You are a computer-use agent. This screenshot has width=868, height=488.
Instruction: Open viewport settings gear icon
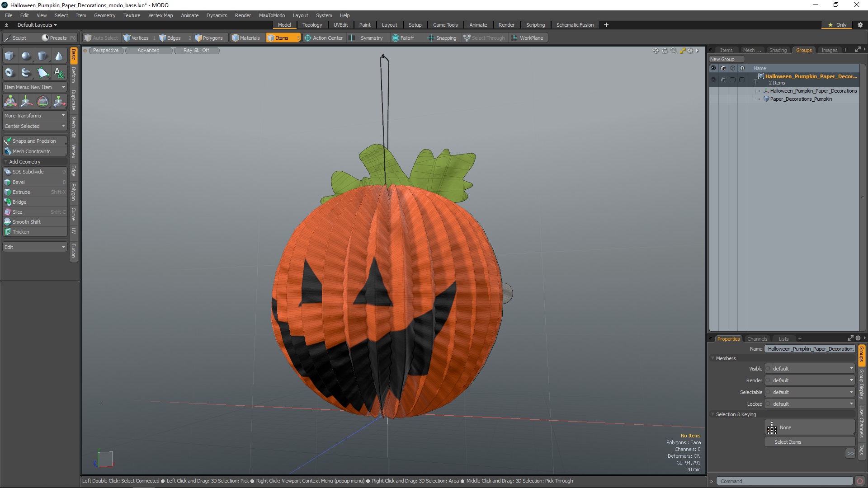coord(690,51)
